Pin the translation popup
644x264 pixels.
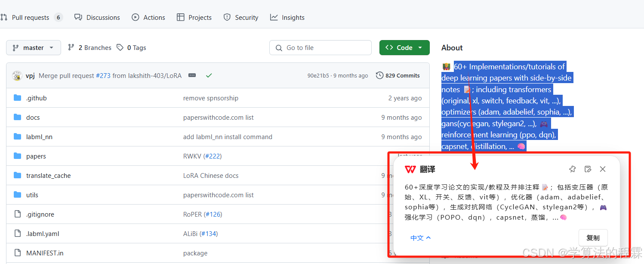[x=572, y=169]
